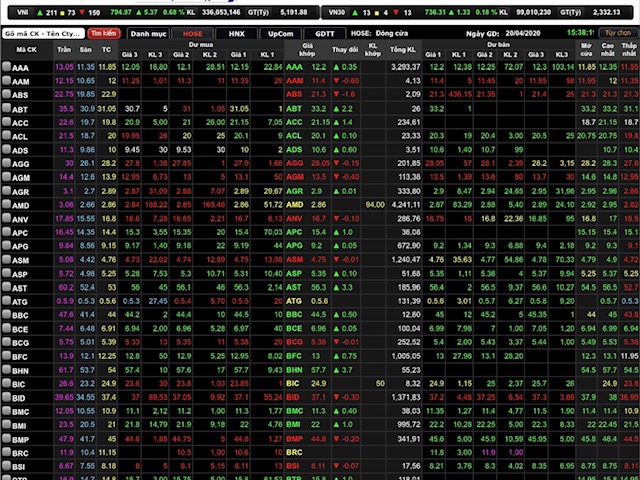Image resolution: width=640 pixels, height=480 pixels.
Task: Click the red BMP ticker in middle column
Action: tap(294, 439)
